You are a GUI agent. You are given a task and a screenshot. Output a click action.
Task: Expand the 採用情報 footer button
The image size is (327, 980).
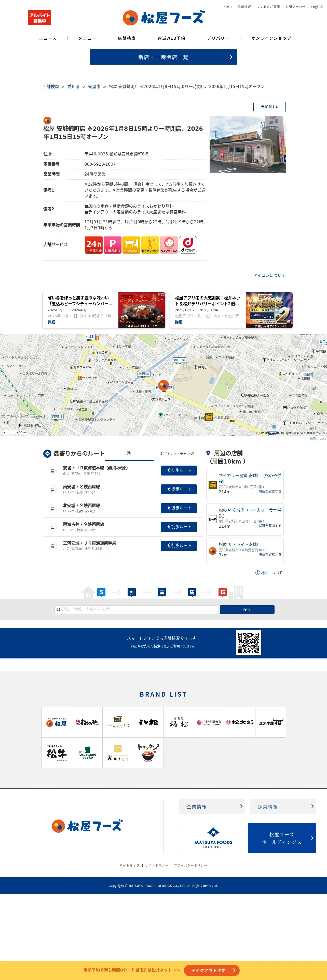[x=283, y=806]
